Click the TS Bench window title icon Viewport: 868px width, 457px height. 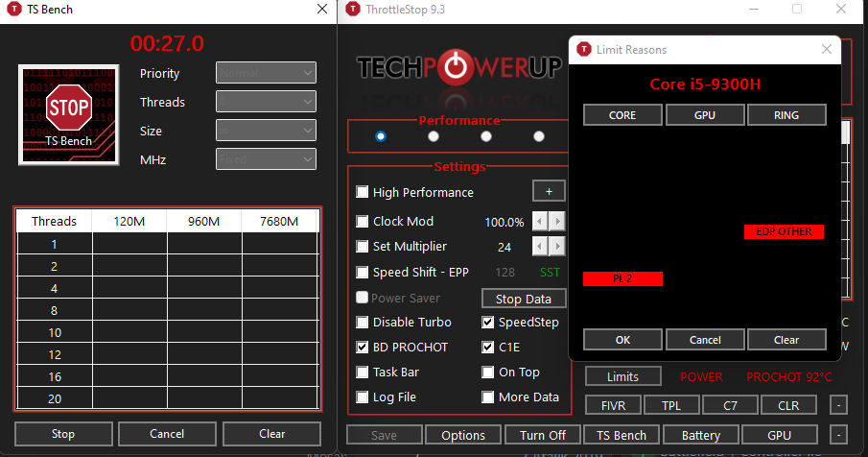(13, 10)
